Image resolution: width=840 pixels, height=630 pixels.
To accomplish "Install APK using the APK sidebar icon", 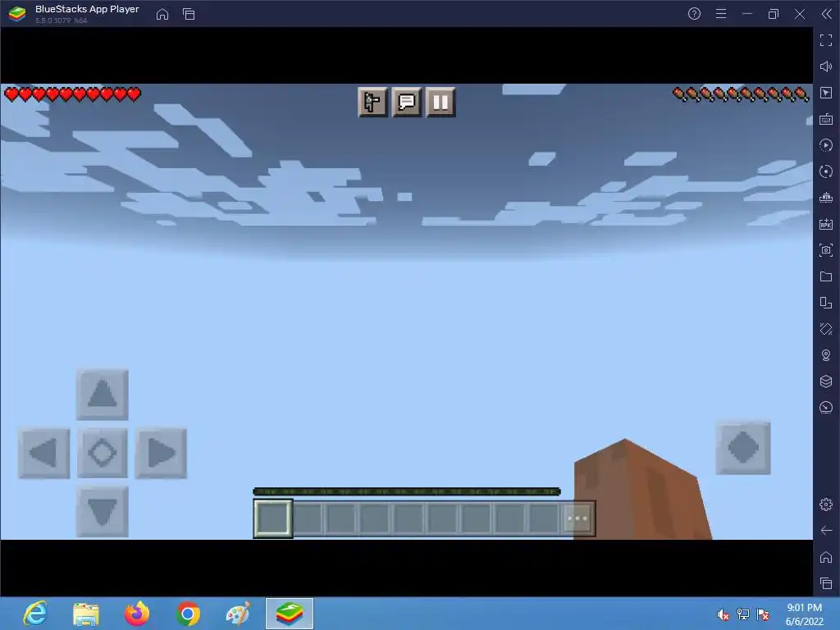I will tap(826, 224).
